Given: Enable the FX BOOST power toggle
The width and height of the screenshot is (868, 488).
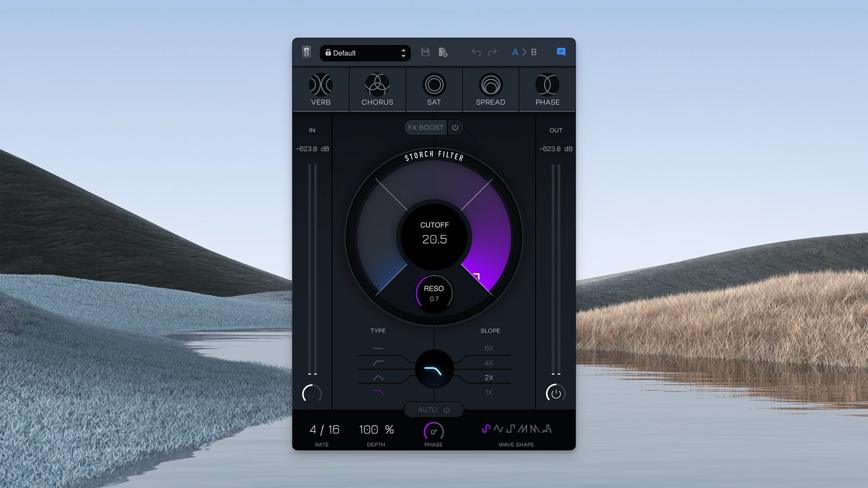Looking at the screenshot, I should point(455,127).
